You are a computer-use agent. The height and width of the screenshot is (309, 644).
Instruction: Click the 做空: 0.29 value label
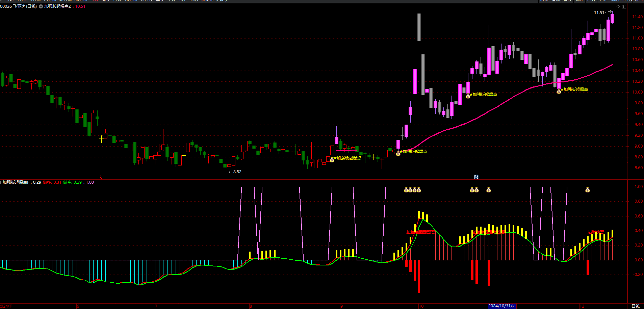pyautogui.click(x=73, y=182)
